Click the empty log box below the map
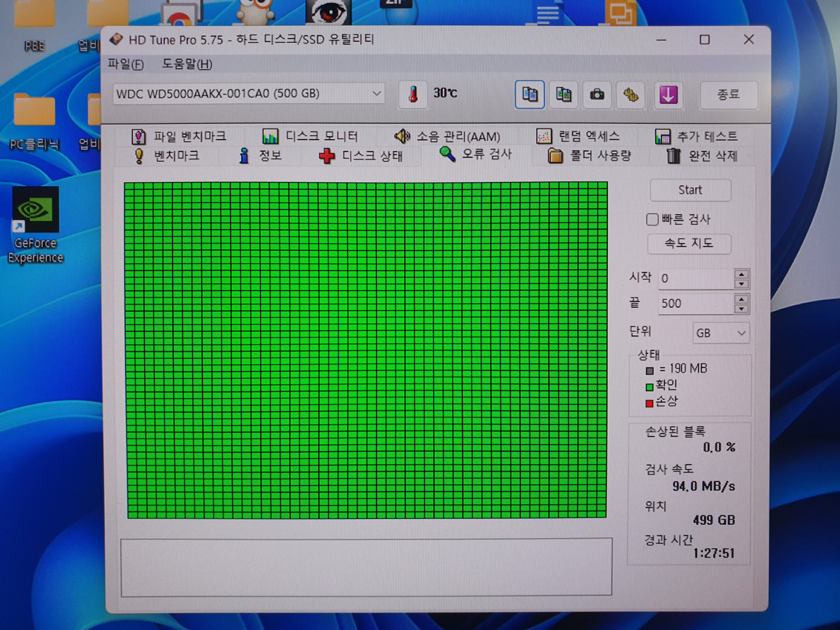Viewport: 840px width, 630px height. pyautogui.click(x=366, y=567)
